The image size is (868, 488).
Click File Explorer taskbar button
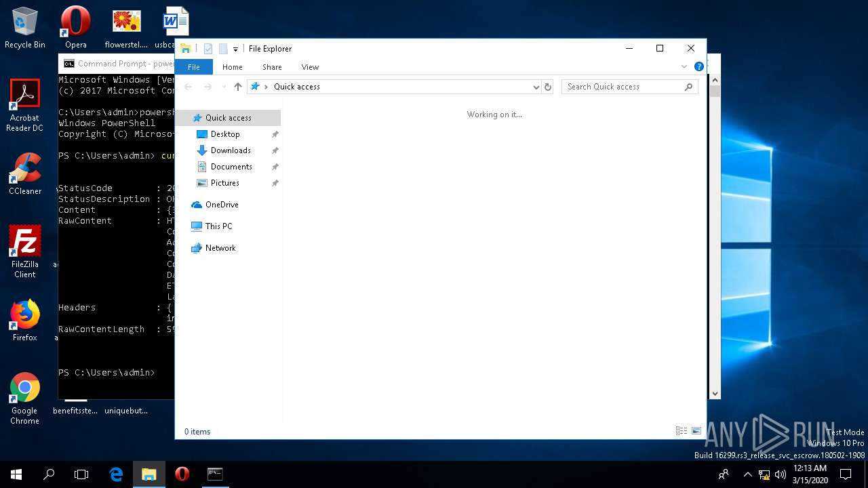point(149,474)
